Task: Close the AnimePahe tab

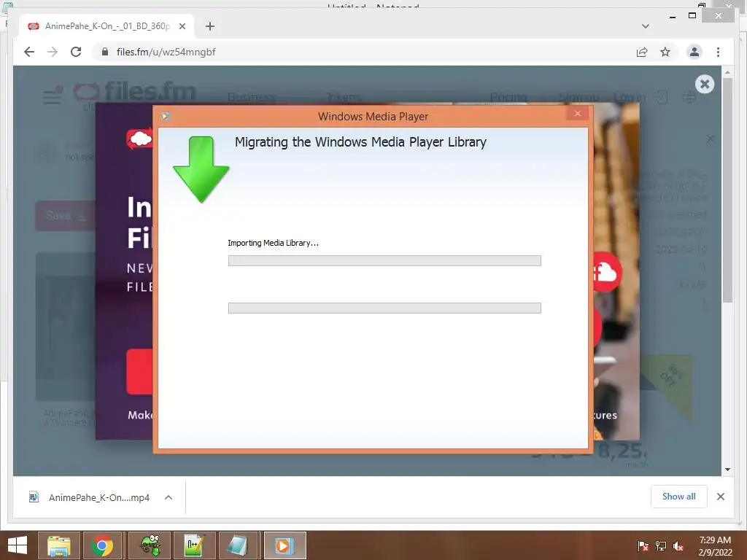Action: [x=182, y=26]
